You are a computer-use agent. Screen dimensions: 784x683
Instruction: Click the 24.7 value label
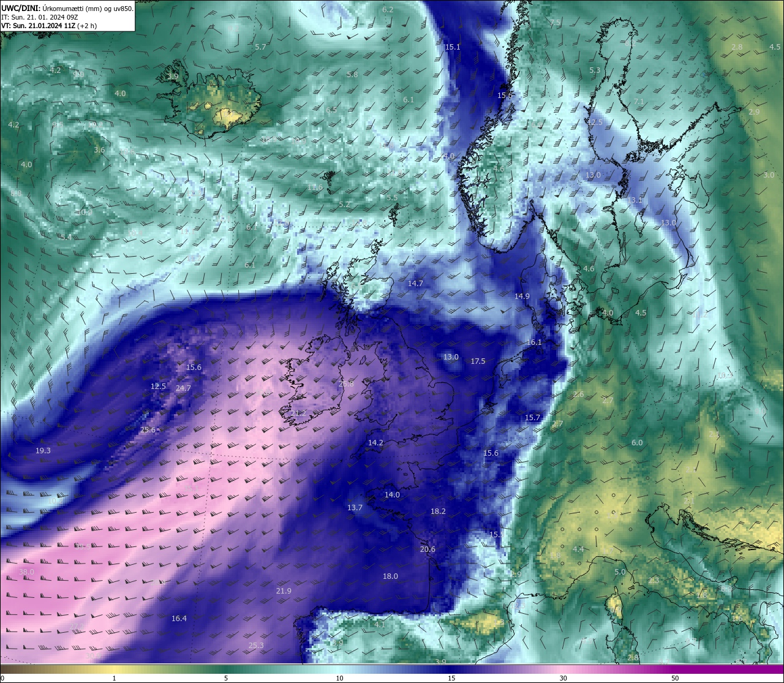tap(183, 388)
